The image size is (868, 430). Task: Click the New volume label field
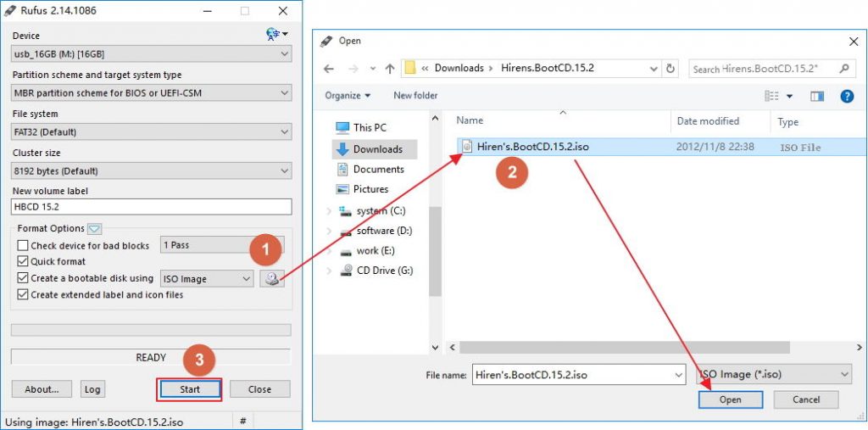[151, 207]
